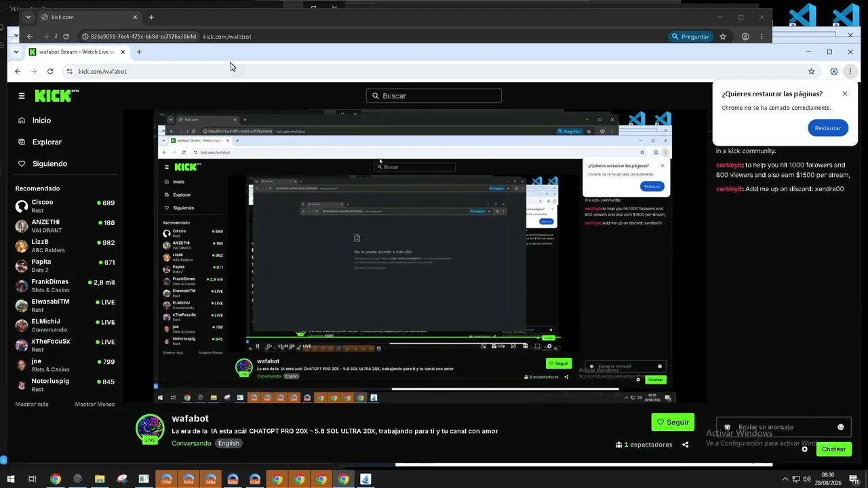Reload the kick.com/wafabot page
The height and width of the screenshot is (488, 868).
[x=50, y=71]
